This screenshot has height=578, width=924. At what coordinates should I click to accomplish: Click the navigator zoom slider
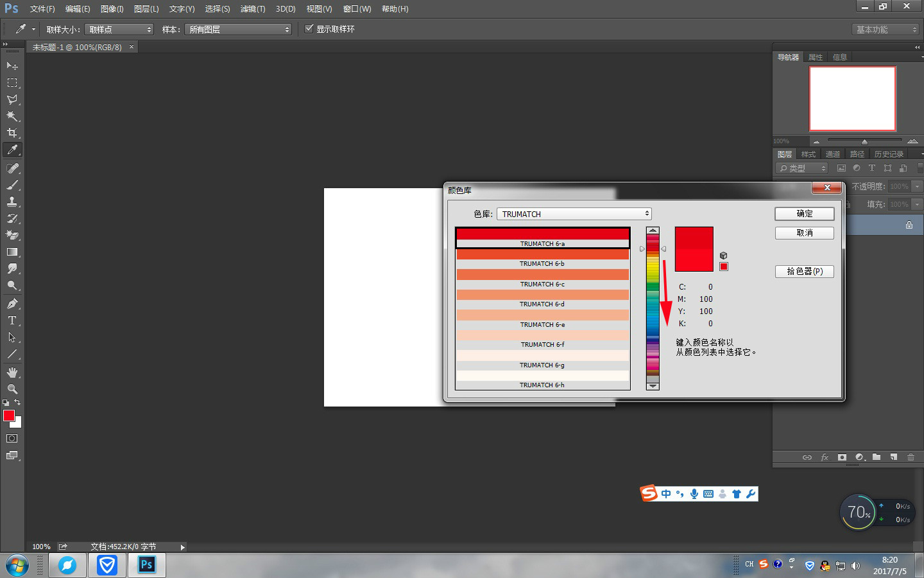[x=864, y=141]
